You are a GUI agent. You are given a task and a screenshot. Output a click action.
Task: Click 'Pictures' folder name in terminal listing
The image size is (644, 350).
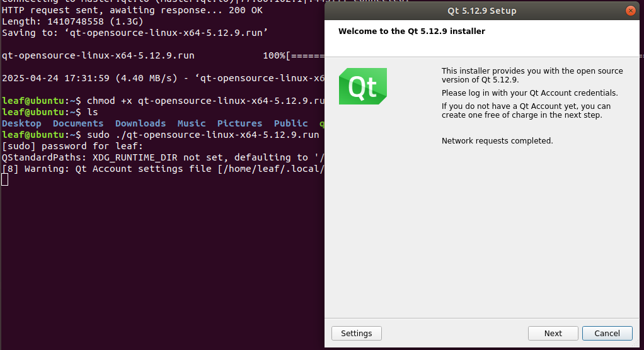click(x=239, y=123)
